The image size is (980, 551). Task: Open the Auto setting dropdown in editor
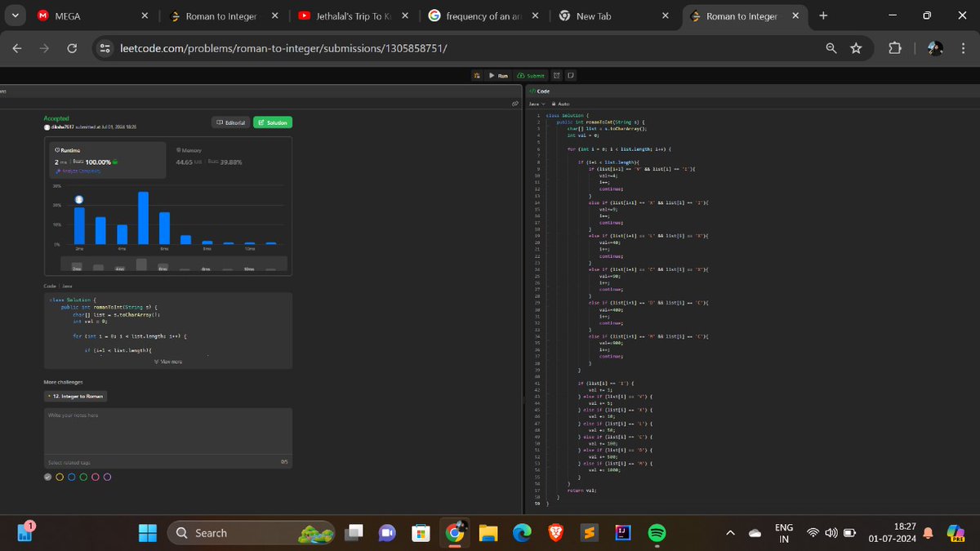click(x=561, y=104)
